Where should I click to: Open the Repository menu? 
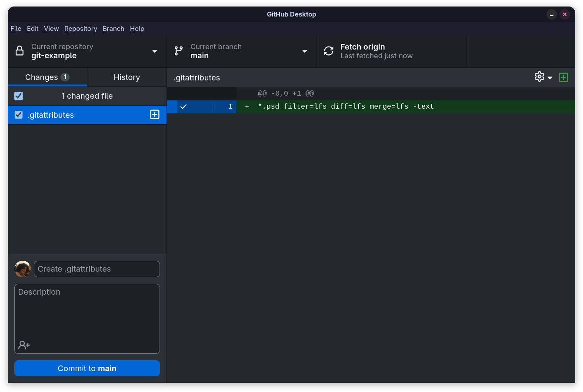point(81,29)
